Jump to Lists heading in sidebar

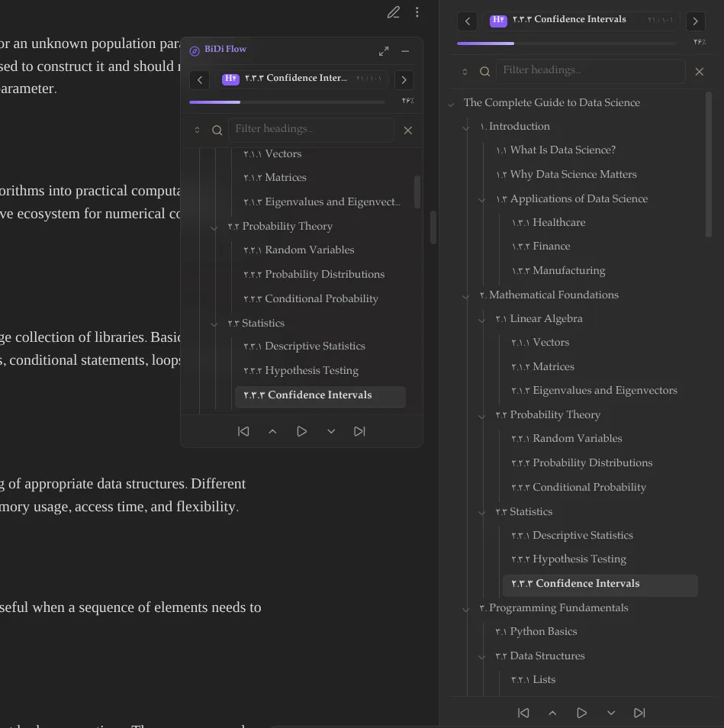(534, 680)
